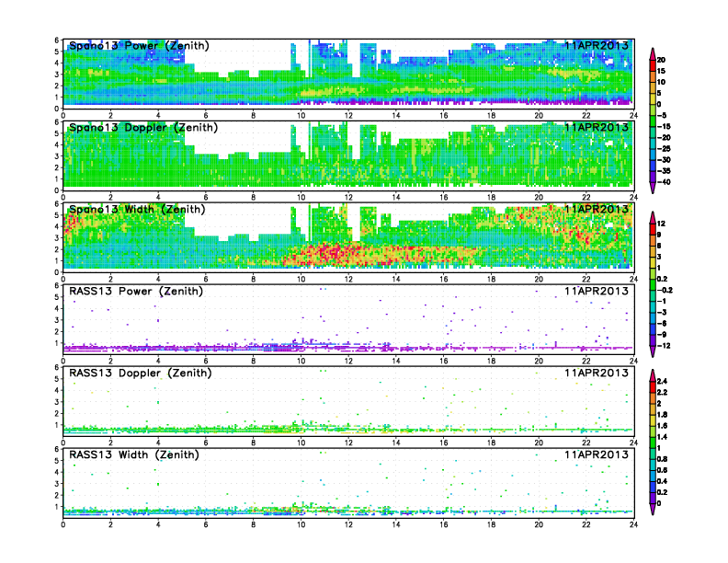Click y-axis tick '5' of RASS13 Width panel
This screenshot has width=728, height=563.
[x=57, y=461]
